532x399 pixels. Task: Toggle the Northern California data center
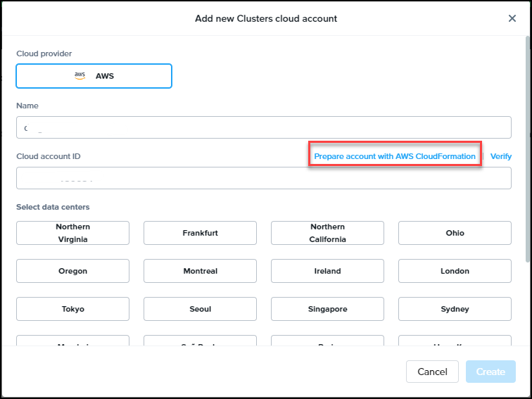point(327,233)
